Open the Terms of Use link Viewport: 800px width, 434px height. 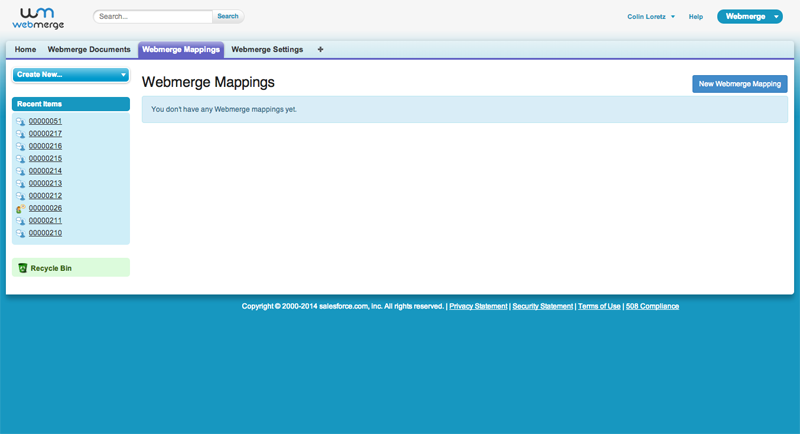point(599,307)
